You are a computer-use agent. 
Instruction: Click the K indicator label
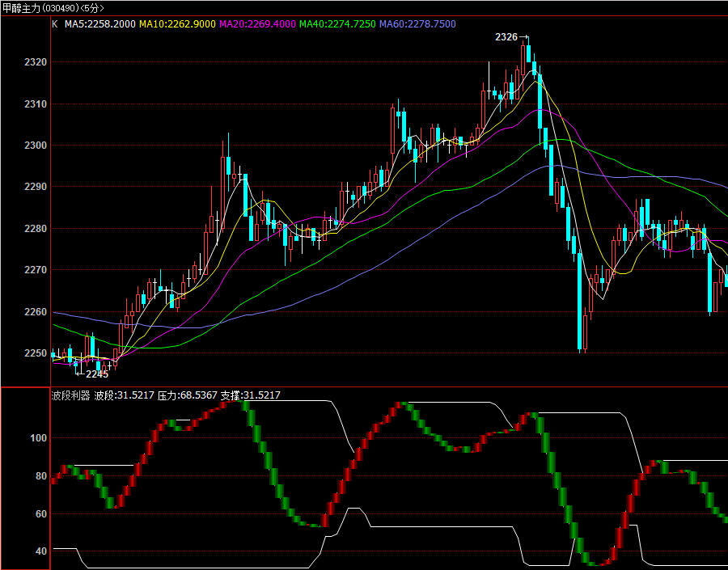[x=55, y=24]
